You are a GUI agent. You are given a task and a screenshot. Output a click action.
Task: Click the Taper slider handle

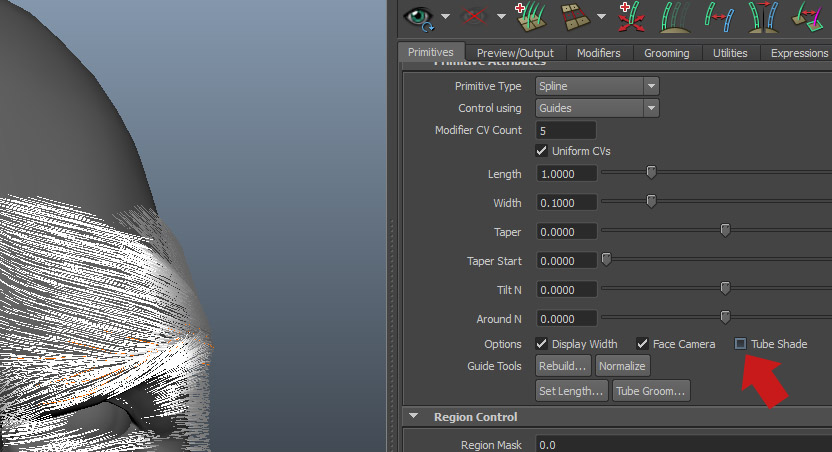725,231
